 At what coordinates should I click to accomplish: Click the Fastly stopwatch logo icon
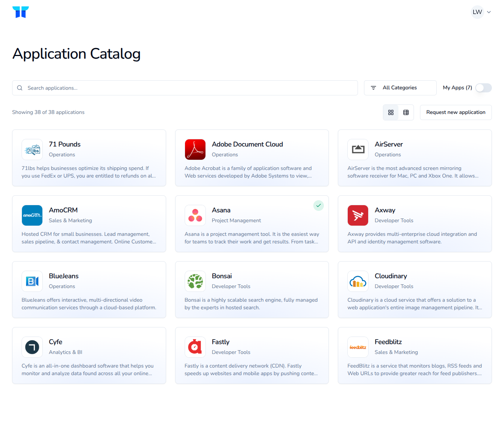pos(195,347)
